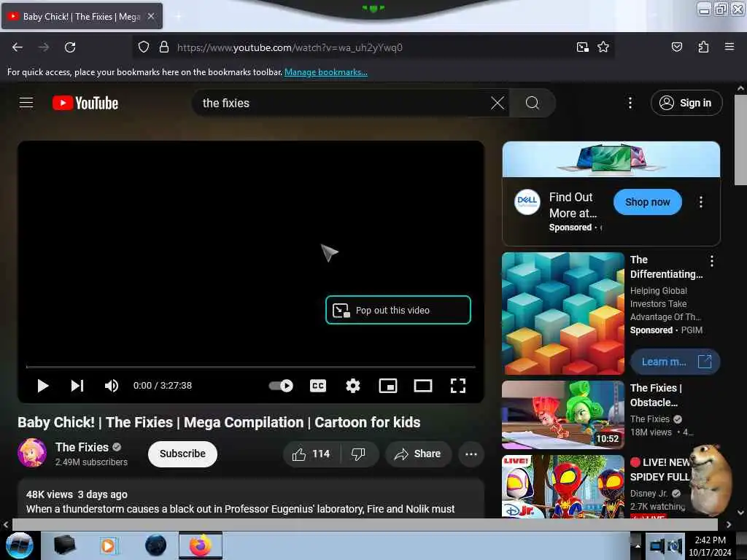
Task: Open a new tab with plus
Action: coord(178,17)
